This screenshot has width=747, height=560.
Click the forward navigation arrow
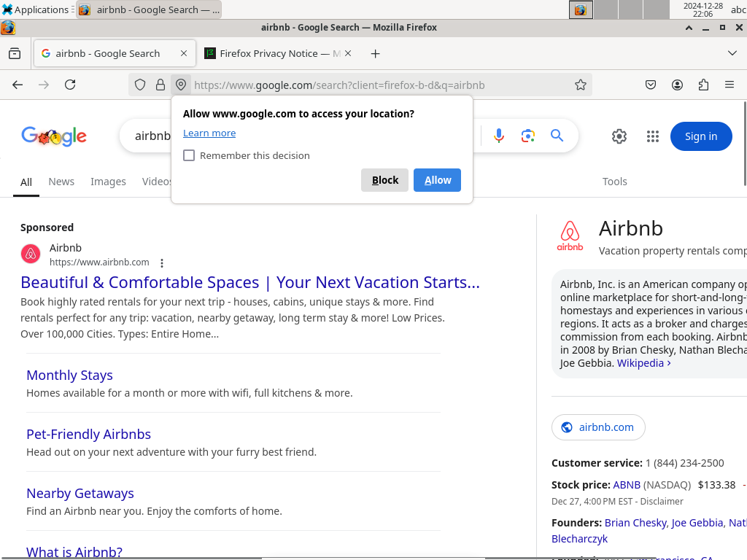44,85
